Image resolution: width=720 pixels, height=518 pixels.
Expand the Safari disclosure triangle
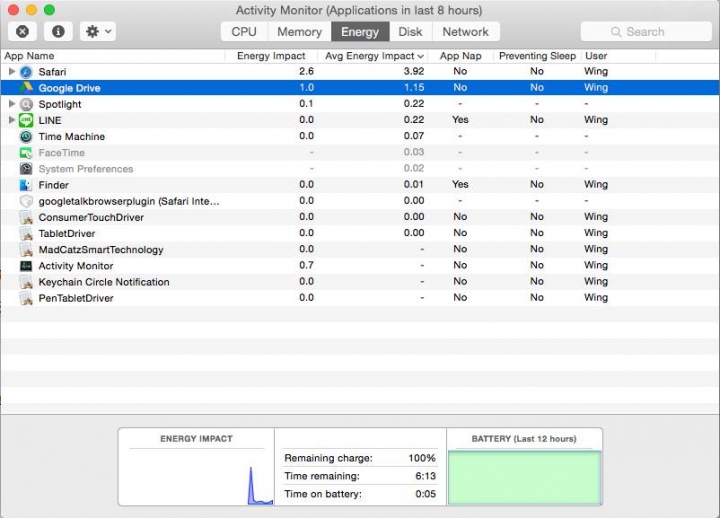[x=12, y=72]
